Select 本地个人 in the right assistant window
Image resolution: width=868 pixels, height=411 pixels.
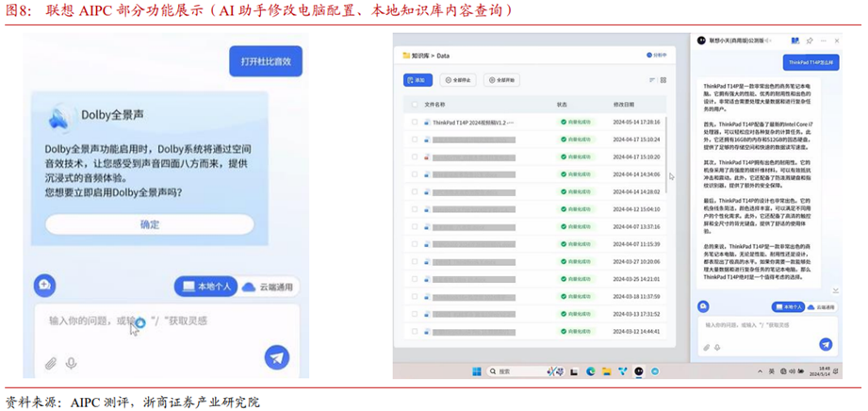[x=788, y=306]
